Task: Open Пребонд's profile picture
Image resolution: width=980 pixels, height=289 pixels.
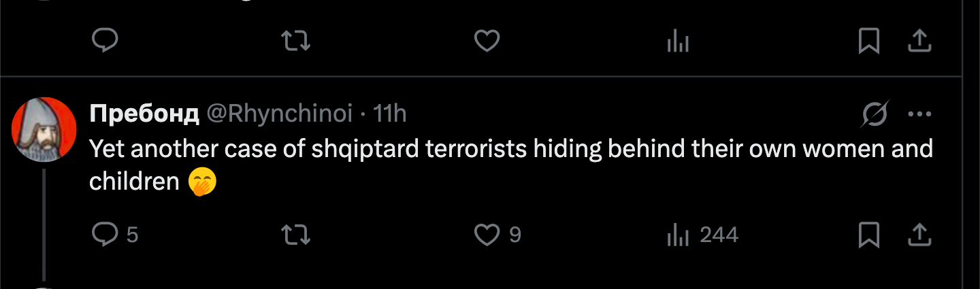Action: click(44, 129)
